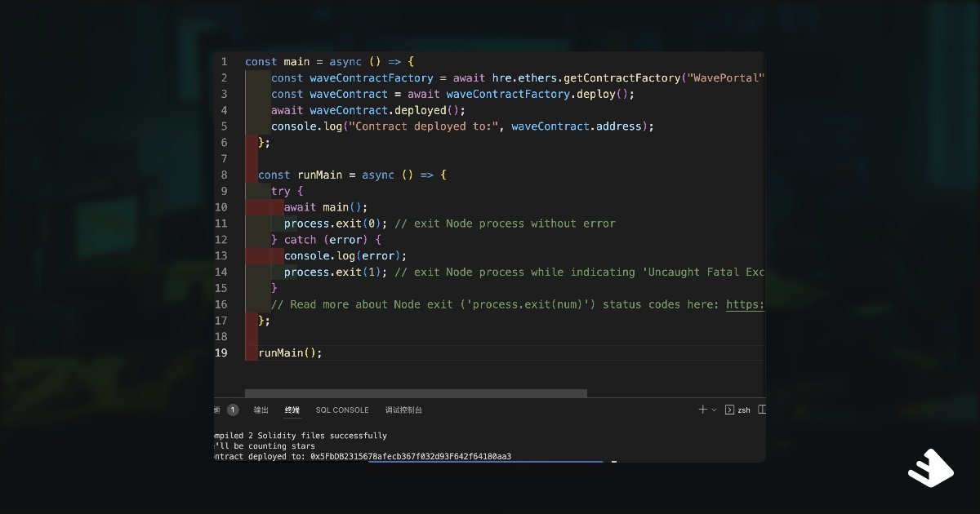This screenshot has width=980, height=514.
Task: Click 'const main' declaration on line 1
Action: coord(279,61)
